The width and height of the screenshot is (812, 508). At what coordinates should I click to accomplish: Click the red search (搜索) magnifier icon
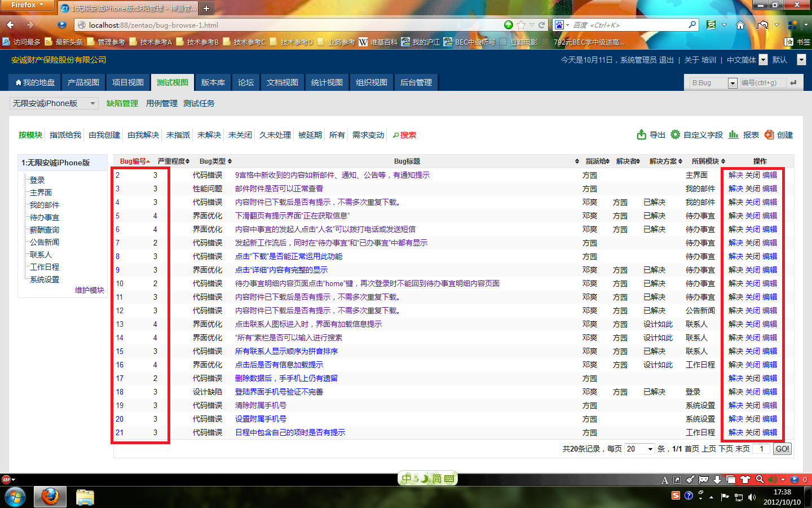click(x=396, y=135)
